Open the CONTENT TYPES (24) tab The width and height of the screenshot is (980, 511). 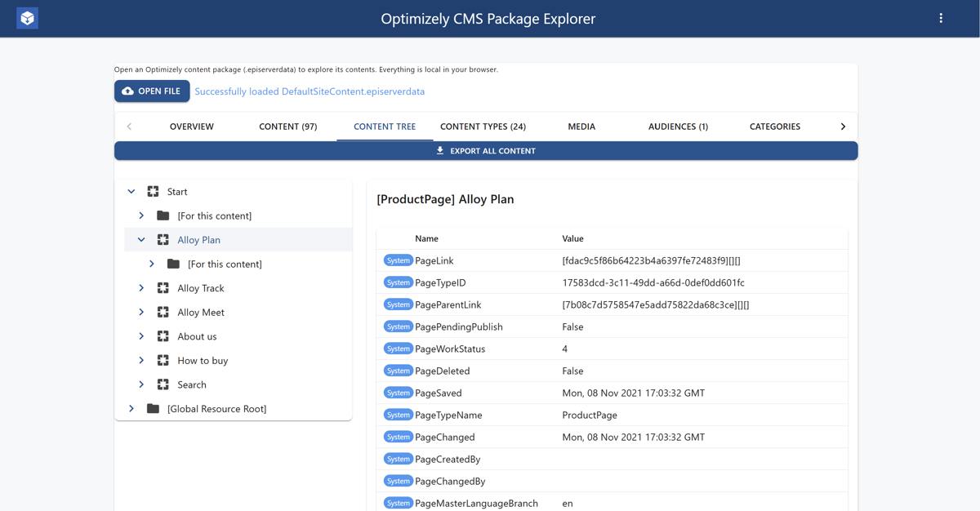tap(483, 127)
